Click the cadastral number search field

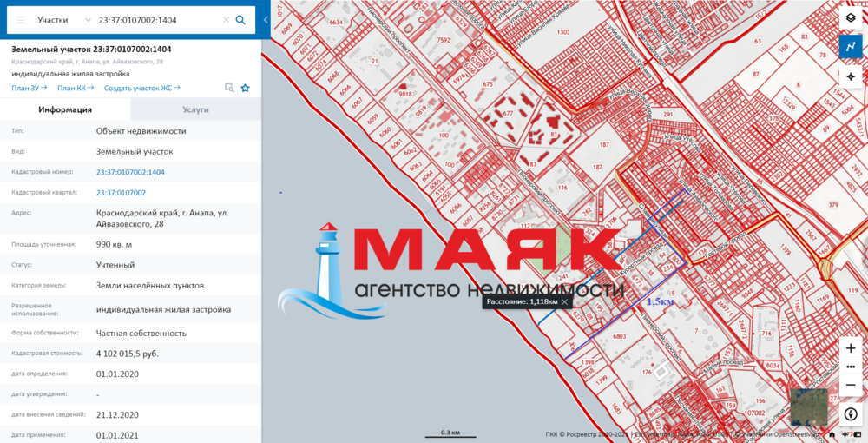tap(156, 19)
